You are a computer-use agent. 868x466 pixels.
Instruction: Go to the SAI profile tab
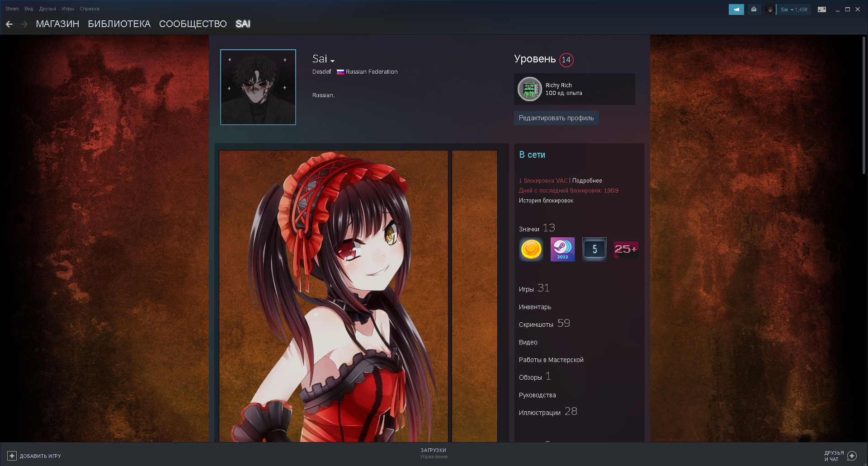(243, 24)
